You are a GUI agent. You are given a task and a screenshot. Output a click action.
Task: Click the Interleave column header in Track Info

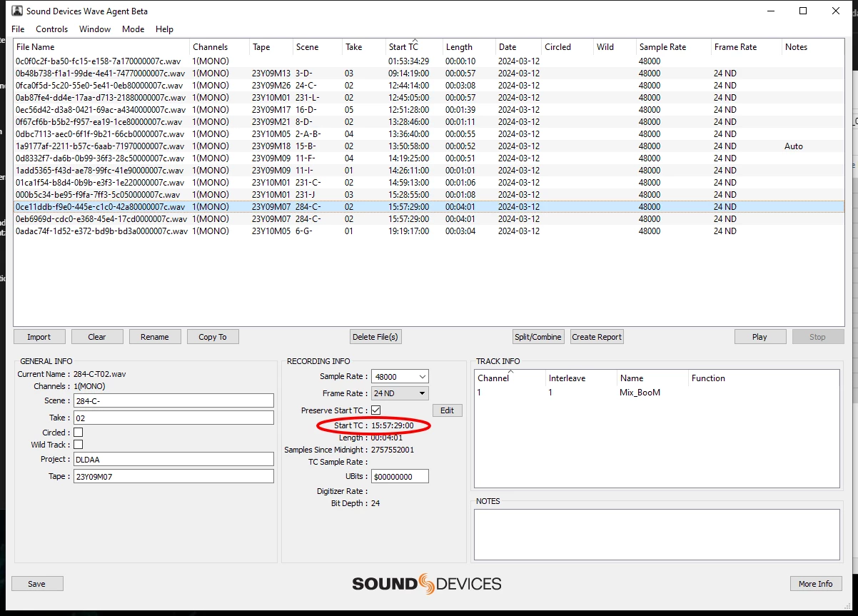[582, 378]
